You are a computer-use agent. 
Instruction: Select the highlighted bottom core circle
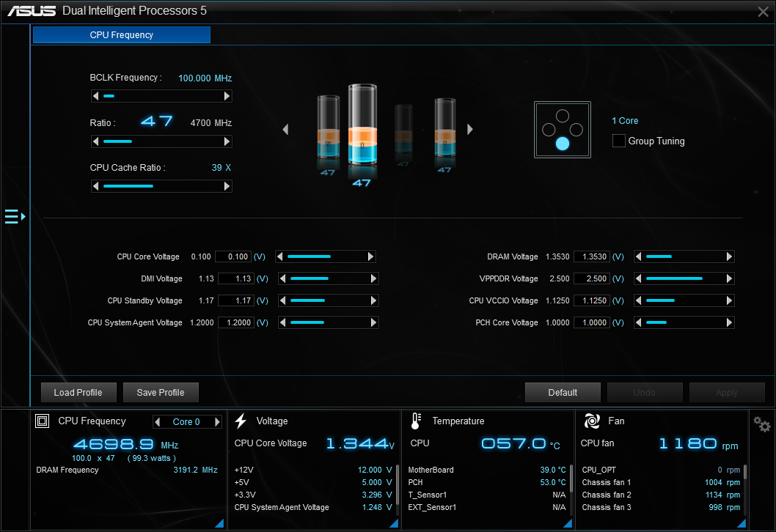563,144
